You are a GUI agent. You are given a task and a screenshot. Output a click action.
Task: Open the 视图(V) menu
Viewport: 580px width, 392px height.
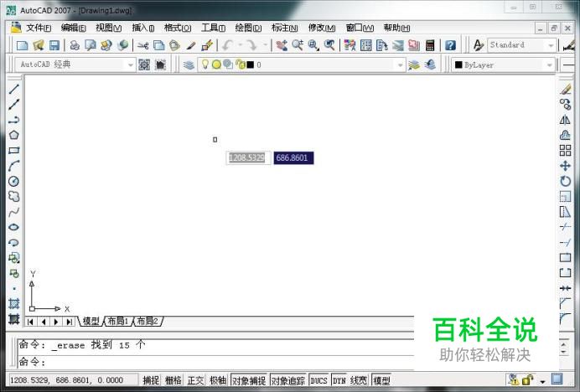click(x=108, y=28)
